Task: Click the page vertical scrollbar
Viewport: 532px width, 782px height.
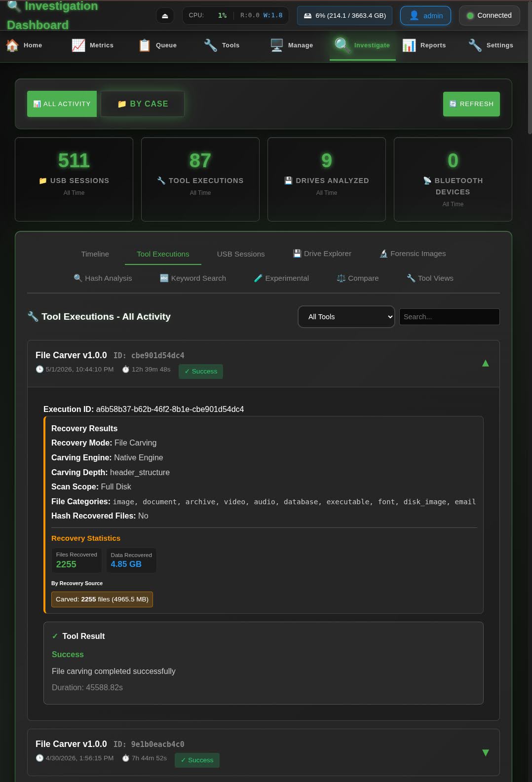Action: (530, 67)
